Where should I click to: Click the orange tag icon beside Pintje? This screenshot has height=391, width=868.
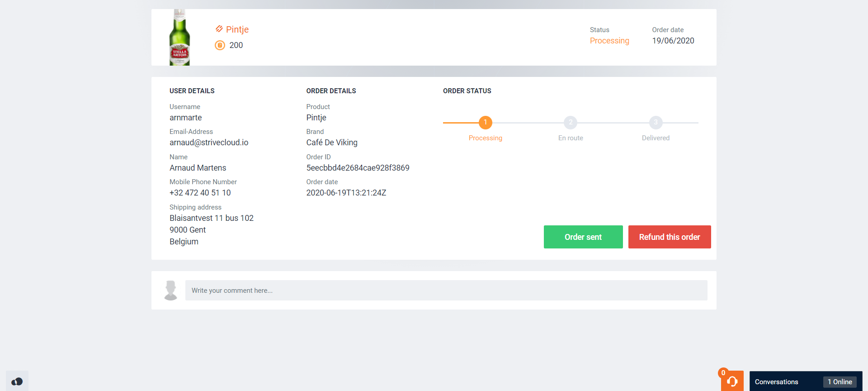click(219, 29)
